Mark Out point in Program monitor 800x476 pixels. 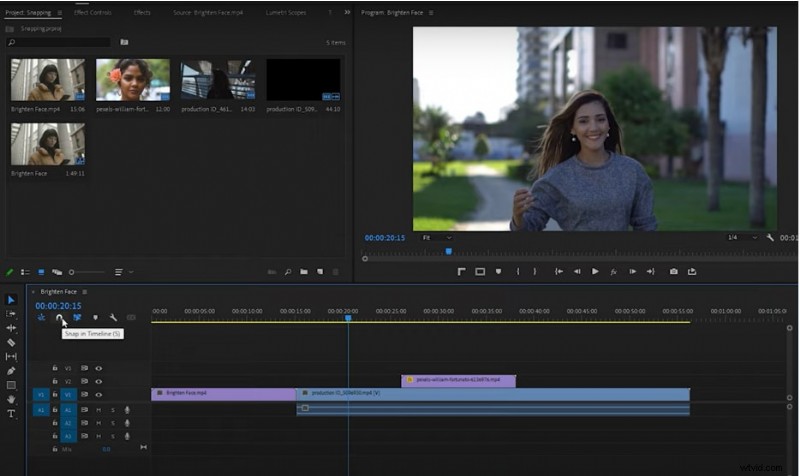pos(535,271)
